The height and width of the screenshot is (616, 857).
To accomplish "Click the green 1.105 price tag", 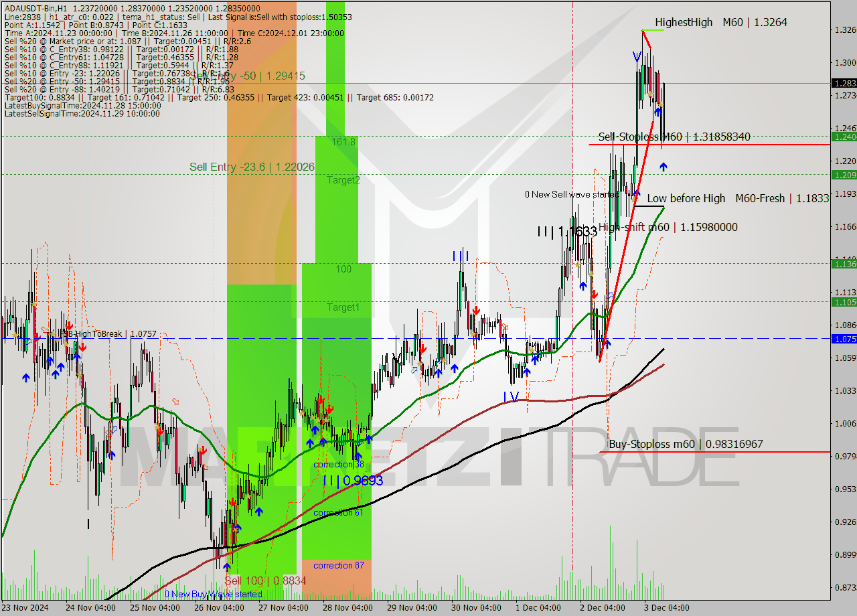I will (x=844, y=302).
